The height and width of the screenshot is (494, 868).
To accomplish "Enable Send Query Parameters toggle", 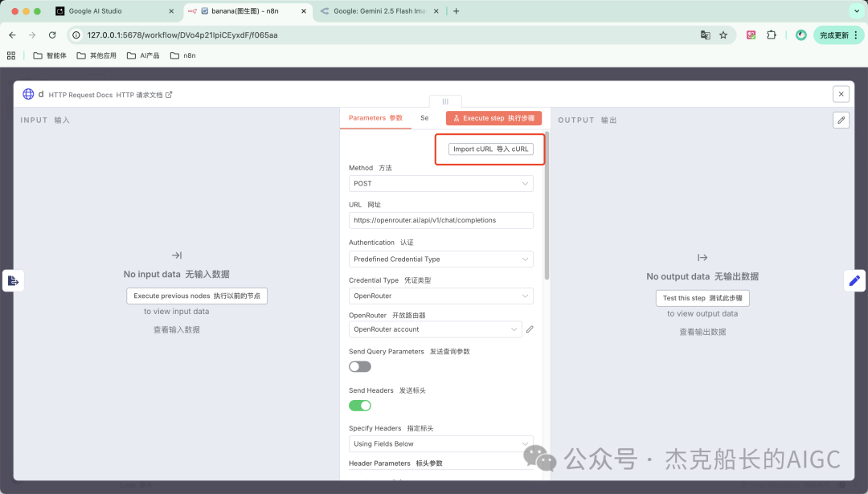I will (x=360, y=367).
